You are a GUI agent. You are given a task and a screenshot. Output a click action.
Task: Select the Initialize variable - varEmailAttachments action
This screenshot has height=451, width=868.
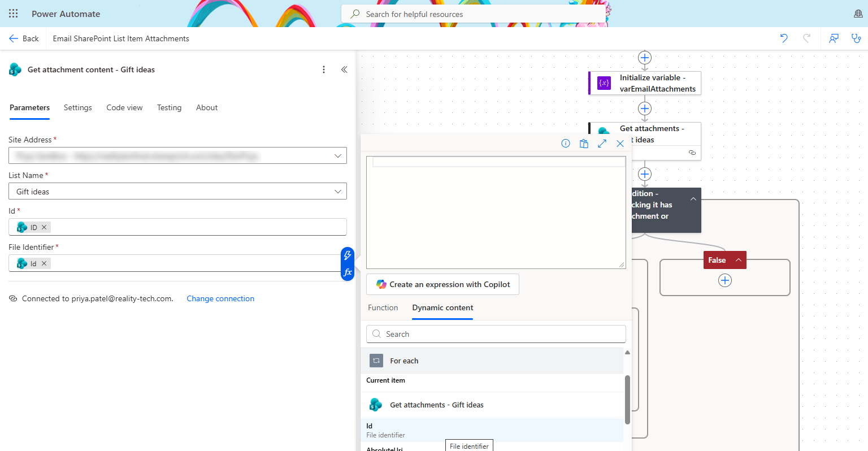click(645, 83)
